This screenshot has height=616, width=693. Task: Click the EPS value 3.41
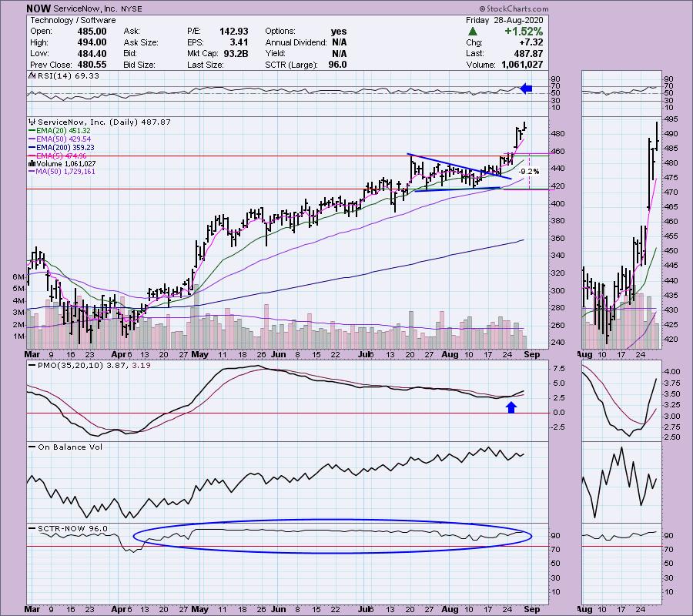click(239, 42)
